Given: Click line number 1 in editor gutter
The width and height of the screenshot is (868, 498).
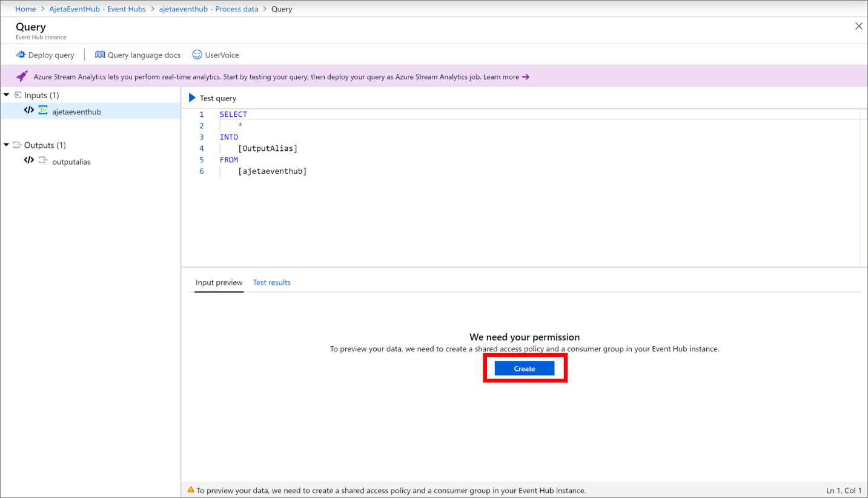Looking at the screenshot, I should (202, 114).
